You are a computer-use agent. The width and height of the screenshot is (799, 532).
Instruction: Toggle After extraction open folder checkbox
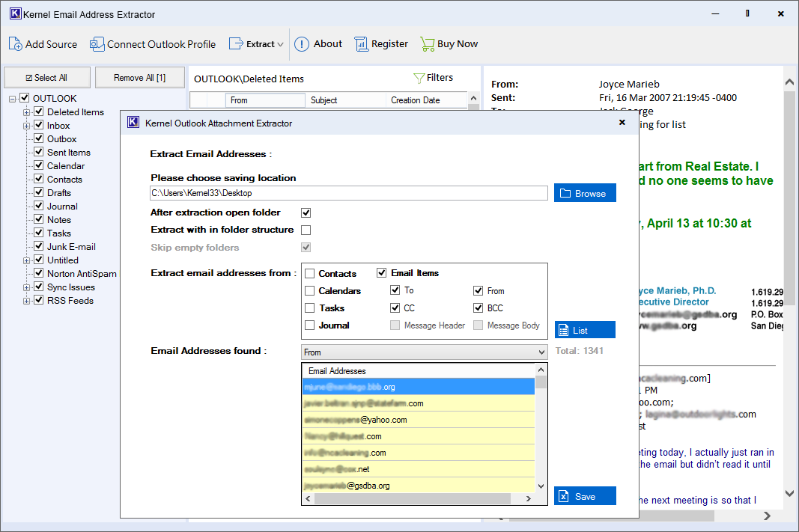pos(306,213)
